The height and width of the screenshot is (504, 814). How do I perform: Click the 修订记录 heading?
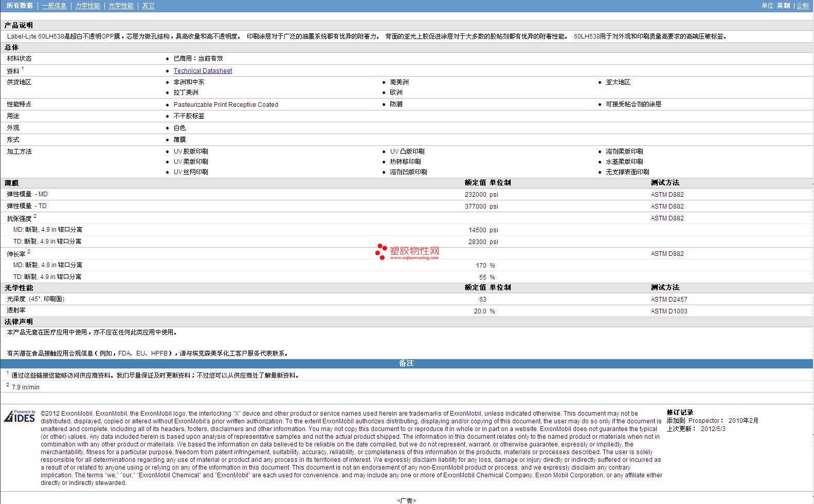(680, 413)
